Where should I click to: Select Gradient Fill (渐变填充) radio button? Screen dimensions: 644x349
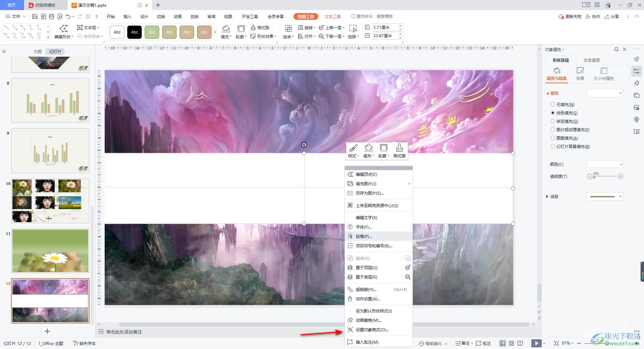click(x=553, y=121)
